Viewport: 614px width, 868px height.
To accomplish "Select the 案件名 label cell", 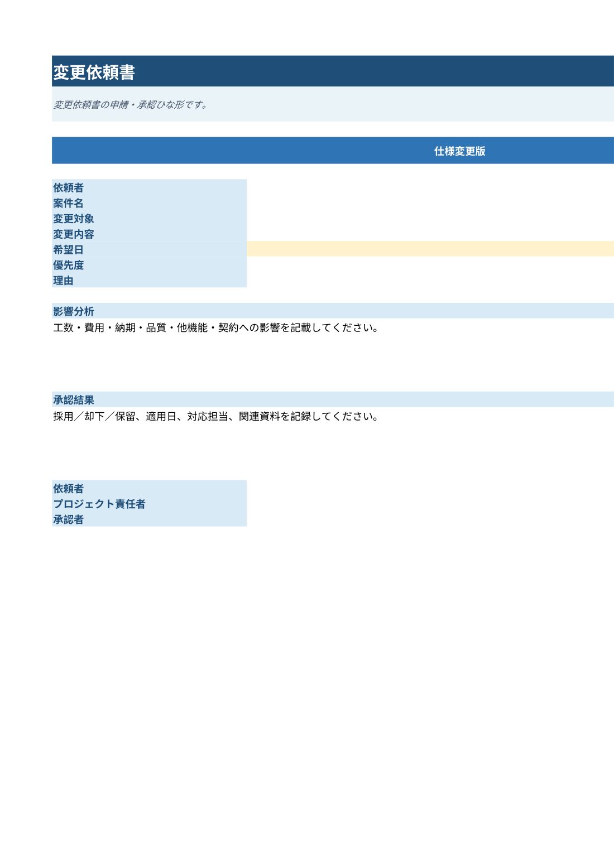I will (x=149, y=203).
